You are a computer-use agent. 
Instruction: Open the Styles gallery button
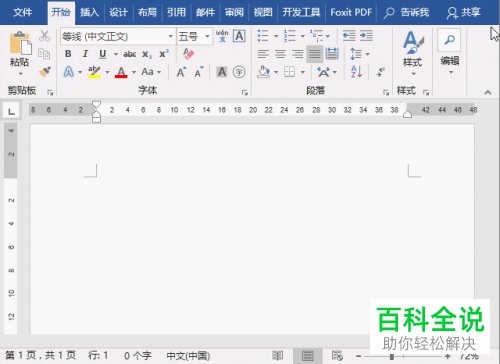[x=413, y=53]
